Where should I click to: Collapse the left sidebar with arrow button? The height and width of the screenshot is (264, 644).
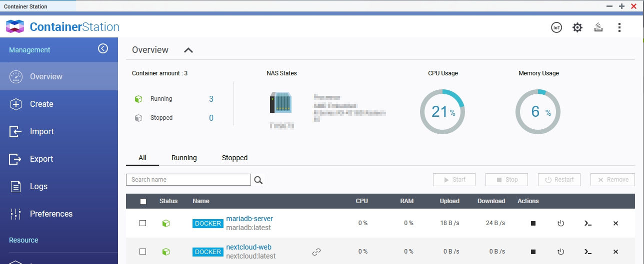[x=103, y=48]
